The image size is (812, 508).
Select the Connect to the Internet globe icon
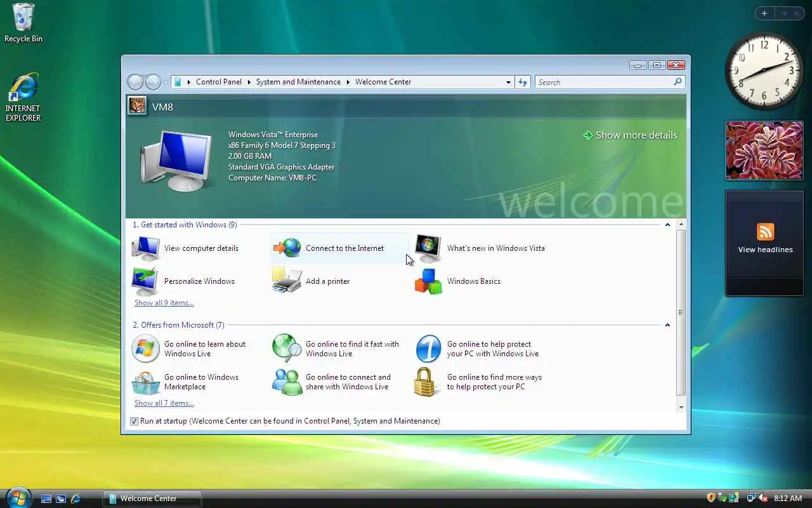[287, 248]
